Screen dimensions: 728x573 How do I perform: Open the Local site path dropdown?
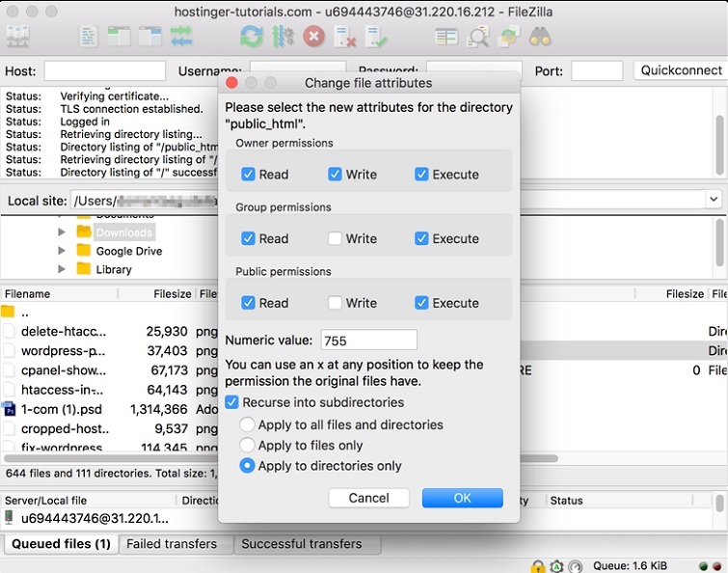point(714,200)
